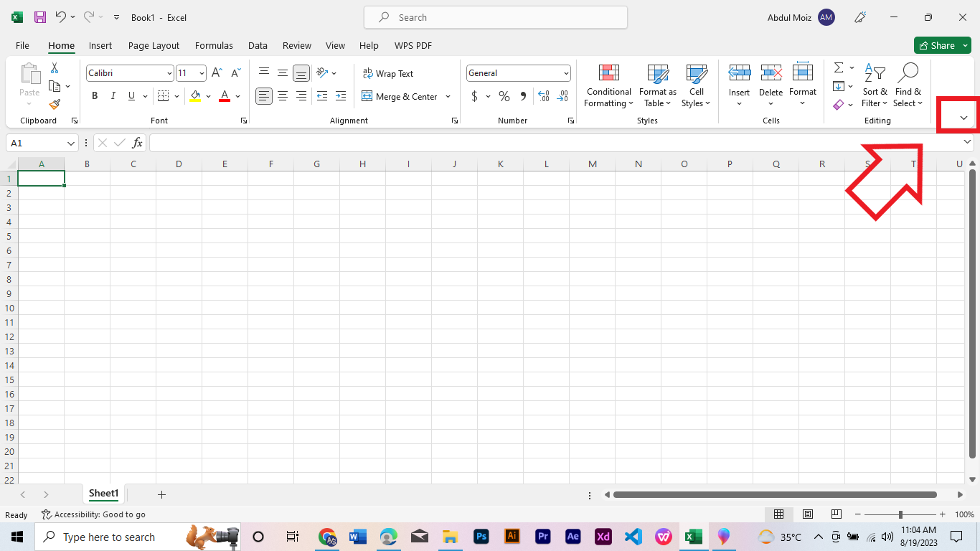The image size is (980, 551).
Task: Open Visual Studio Code from taskbar
Action: (x=632, y=537)
